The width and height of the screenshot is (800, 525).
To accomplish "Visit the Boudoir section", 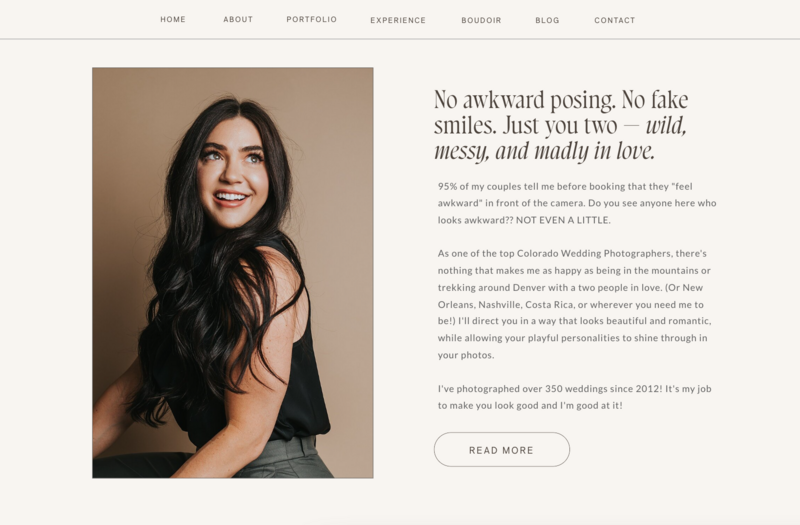I will [x=481, y=20].
